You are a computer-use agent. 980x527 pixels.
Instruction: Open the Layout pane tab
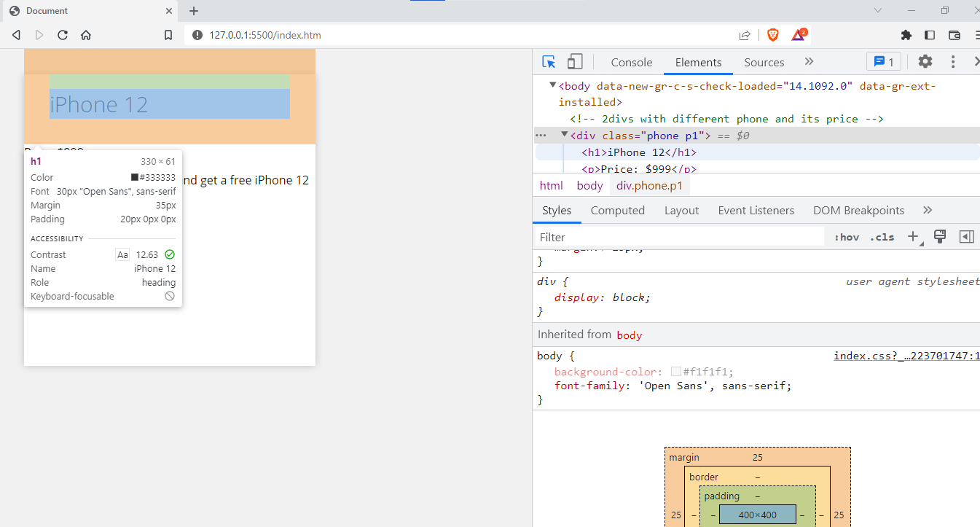pos(681,211)
